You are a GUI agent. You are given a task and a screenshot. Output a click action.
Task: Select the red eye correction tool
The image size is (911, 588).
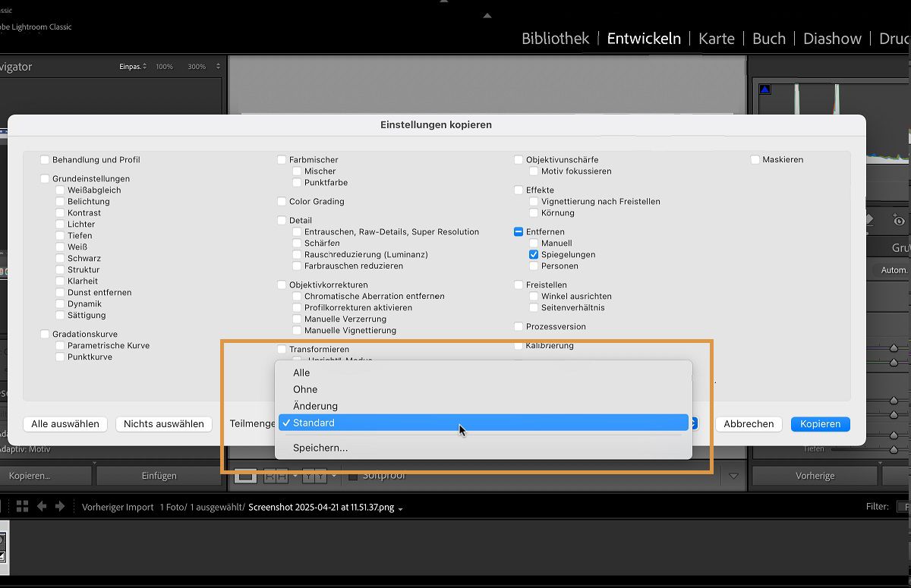pyautogui.click(x=899, y=220)
